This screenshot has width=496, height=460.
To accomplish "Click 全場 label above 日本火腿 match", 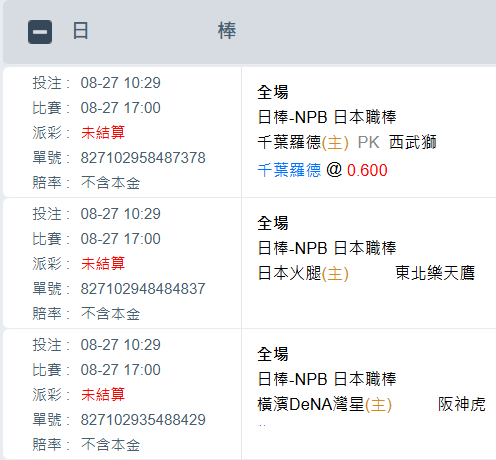I will click(x=273, y=223).
